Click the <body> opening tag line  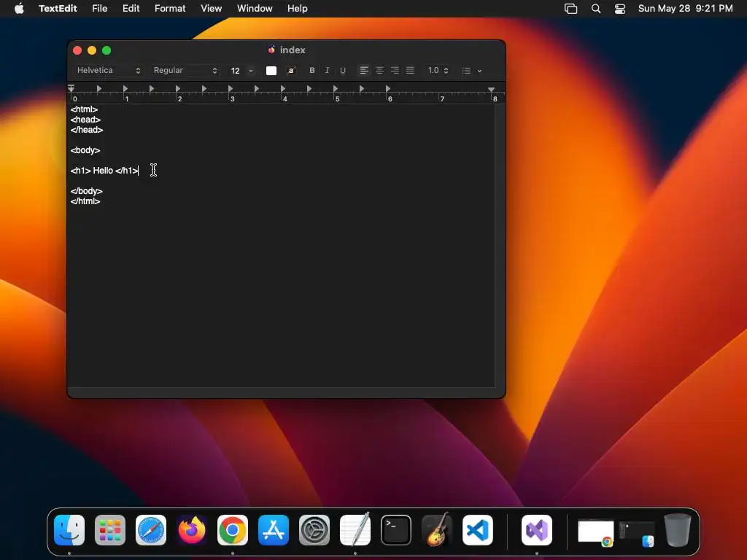[x=85, y=150]
